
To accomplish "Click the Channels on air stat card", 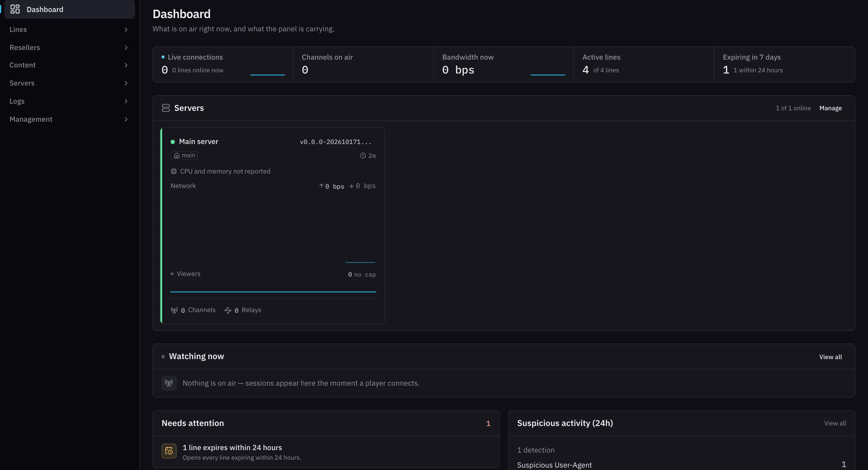I will tap(363, 64).
